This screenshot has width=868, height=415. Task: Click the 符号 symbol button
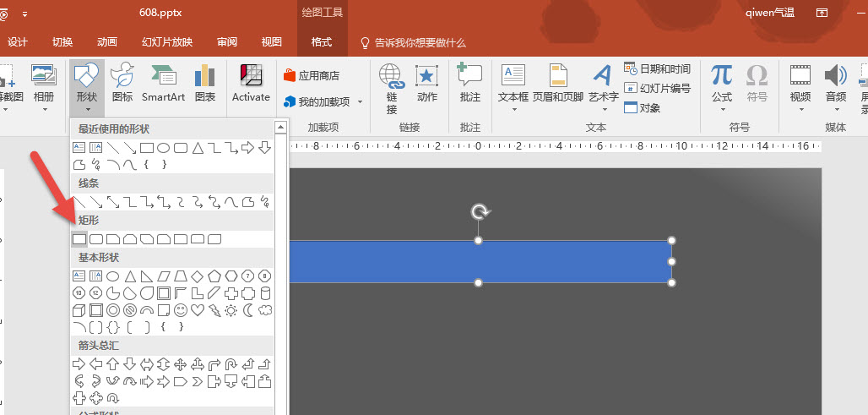pos(757,82)
